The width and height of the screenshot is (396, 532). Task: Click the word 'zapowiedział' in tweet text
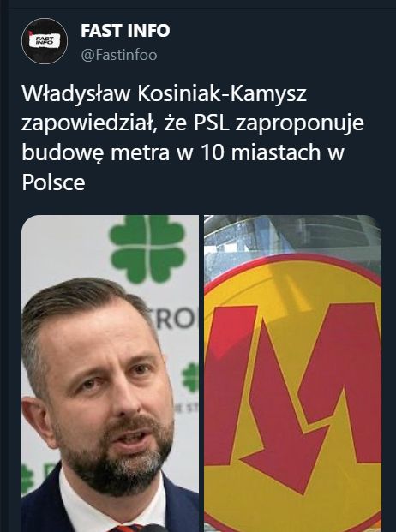[91, 124]
